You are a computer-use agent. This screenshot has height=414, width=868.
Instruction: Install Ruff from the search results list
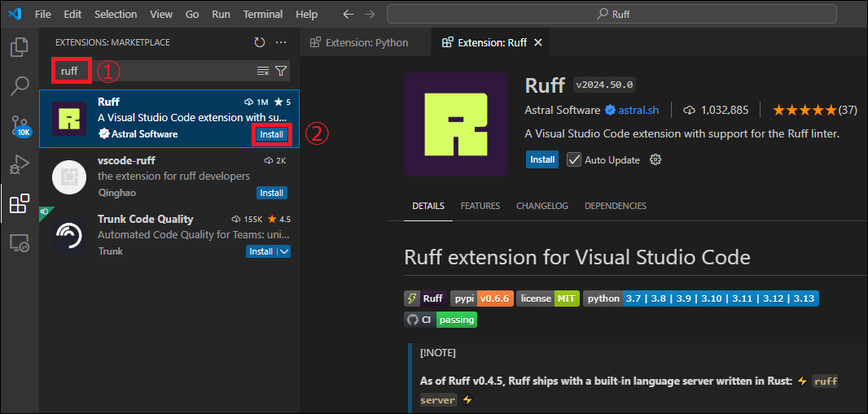272,134
